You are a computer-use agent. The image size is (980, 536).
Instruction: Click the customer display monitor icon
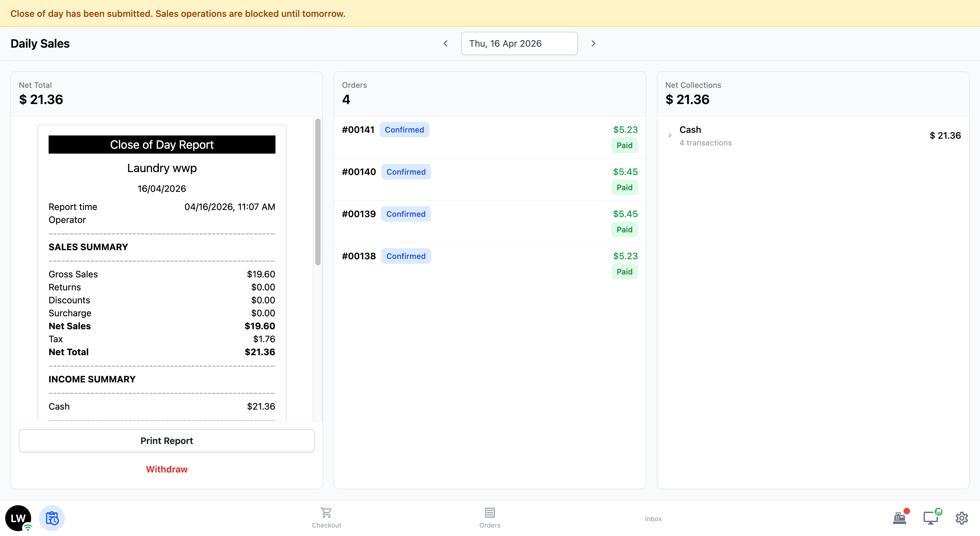point(930,518)
